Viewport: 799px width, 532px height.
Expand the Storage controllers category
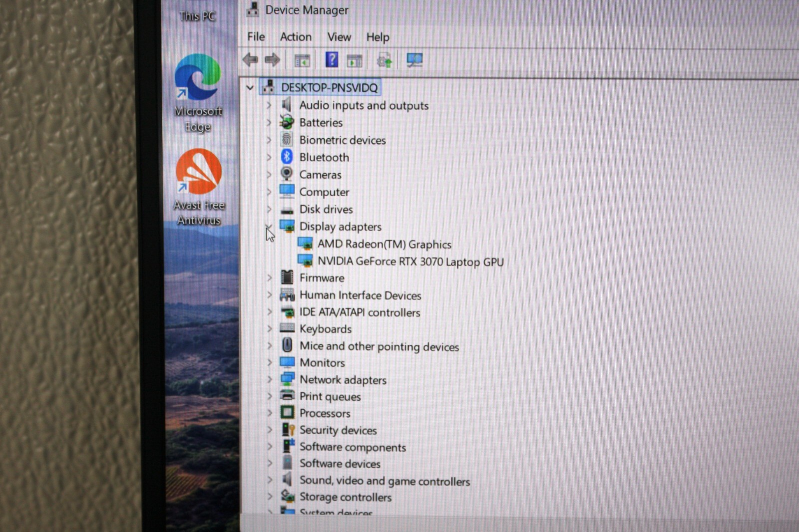click(x=270, y=497)
